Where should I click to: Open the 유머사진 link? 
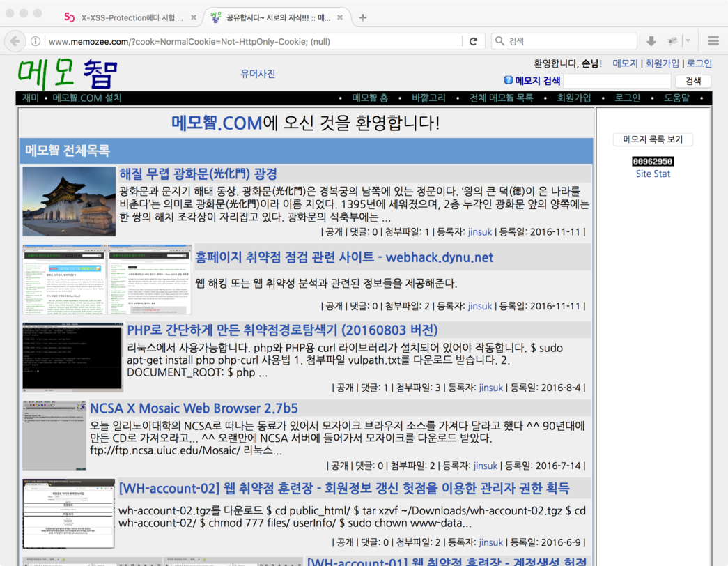pyautogui.click(x=258, y=74)
